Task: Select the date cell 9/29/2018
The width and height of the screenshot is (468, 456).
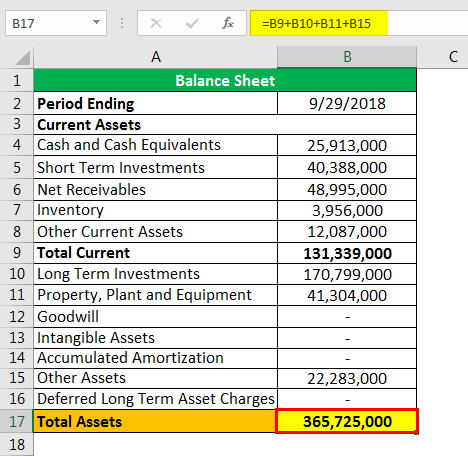Action: click(347, 103)
